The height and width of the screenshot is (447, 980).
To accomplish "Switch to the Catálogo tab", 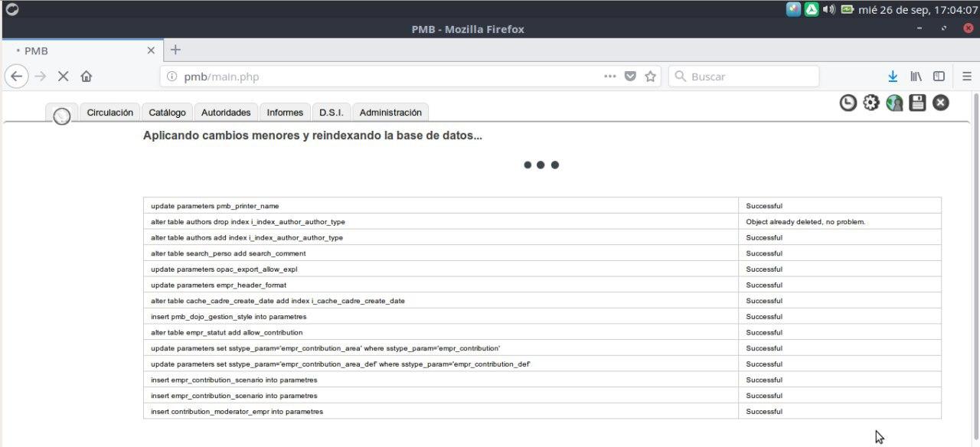I will tap(167, 113).
